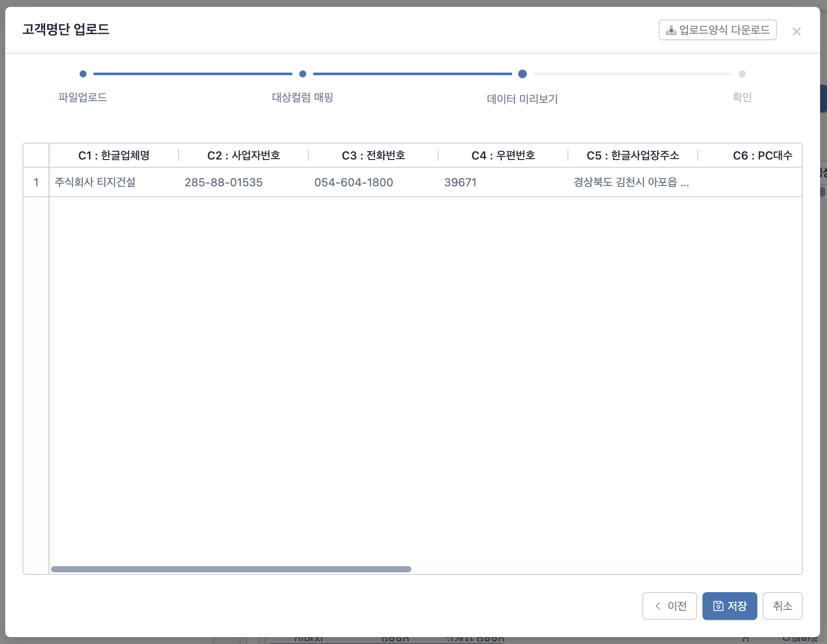Click the business number 285-88-01535 cell
The height and width of the screenshot is (644, 827).
pyautogui.click(x=224, y=182)
